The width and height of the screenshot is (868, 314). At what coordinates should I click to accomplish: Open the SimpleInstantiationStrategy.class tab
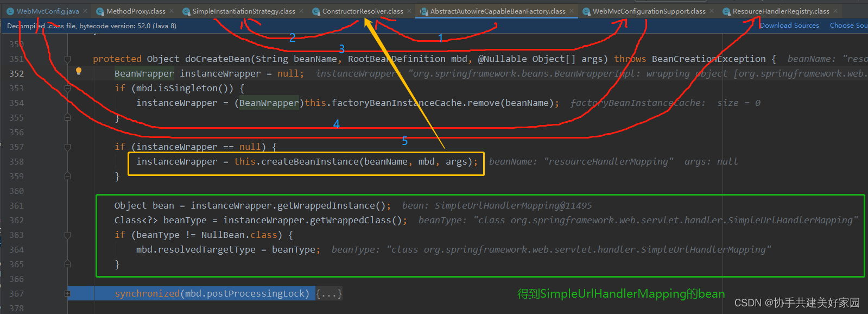pos(244,11)
